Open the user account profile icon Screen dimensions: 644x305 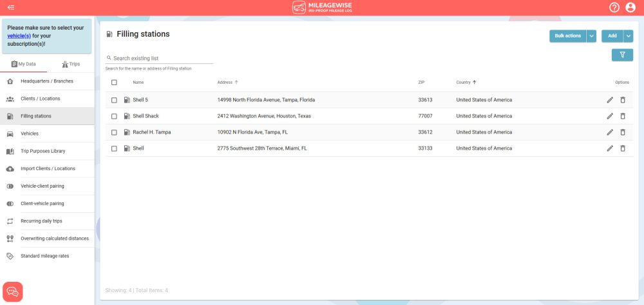[630, 8]
